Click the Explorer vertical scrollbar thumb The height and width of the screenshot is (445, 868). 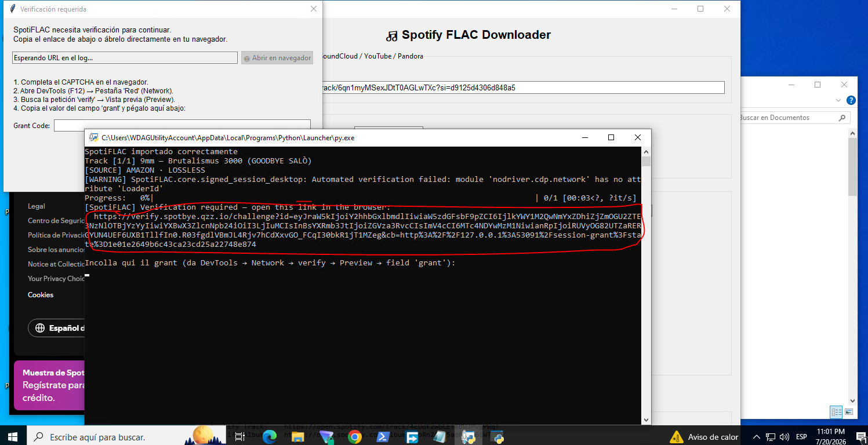(852, 167)
